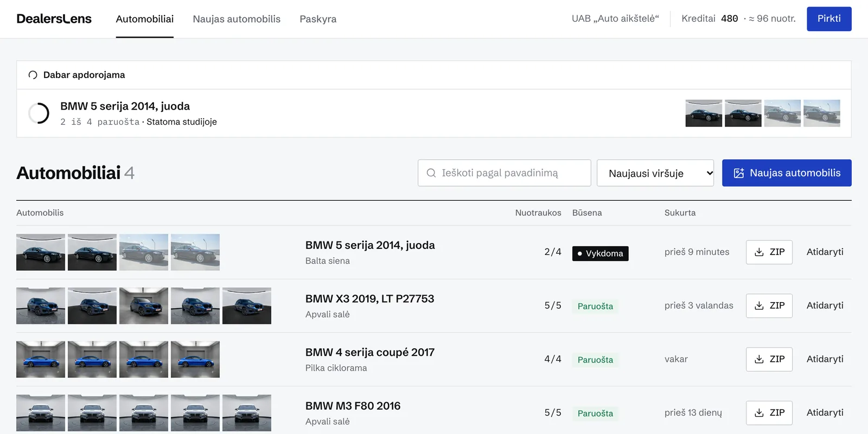Click the prieš 3 valandas timestamp

click(x=699, y=306)
